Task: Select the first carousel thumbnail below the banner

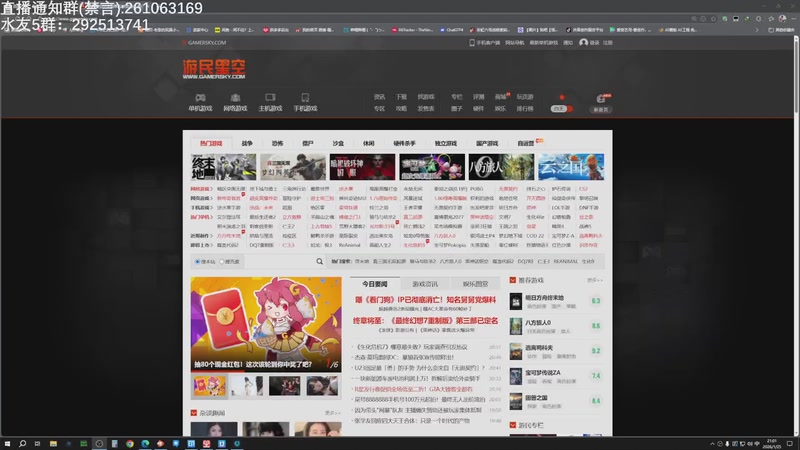Action: (x=209, y=386)
